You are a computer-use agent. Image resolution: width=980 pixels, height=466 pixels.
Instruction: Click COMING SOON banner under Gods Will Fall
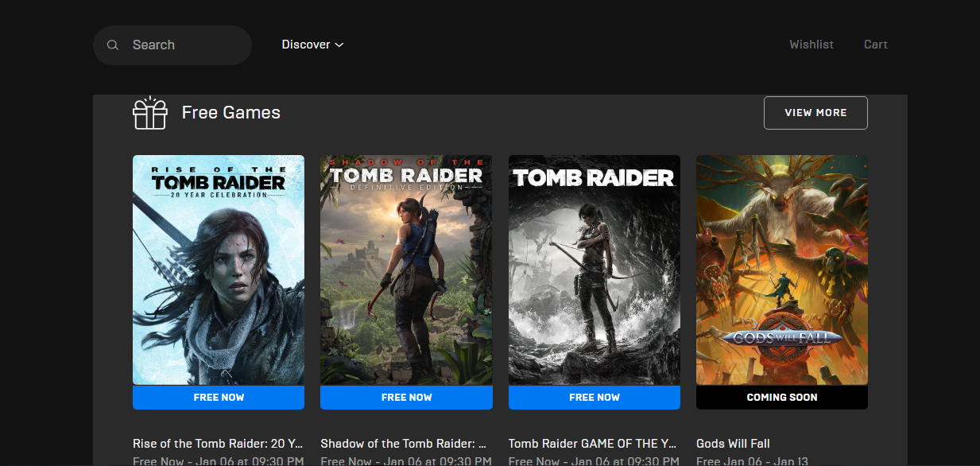(x=782, y=398)
